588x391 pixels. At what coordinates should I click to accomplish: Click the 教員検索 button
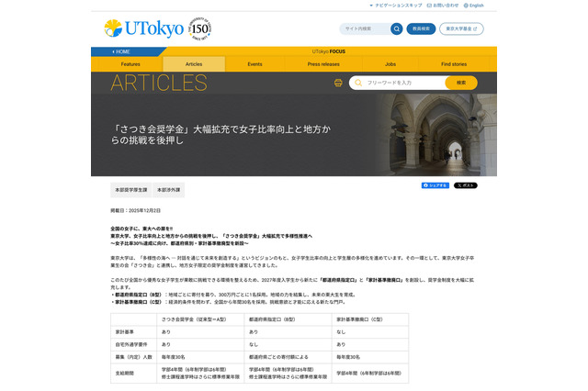click(x=421, y=28)
